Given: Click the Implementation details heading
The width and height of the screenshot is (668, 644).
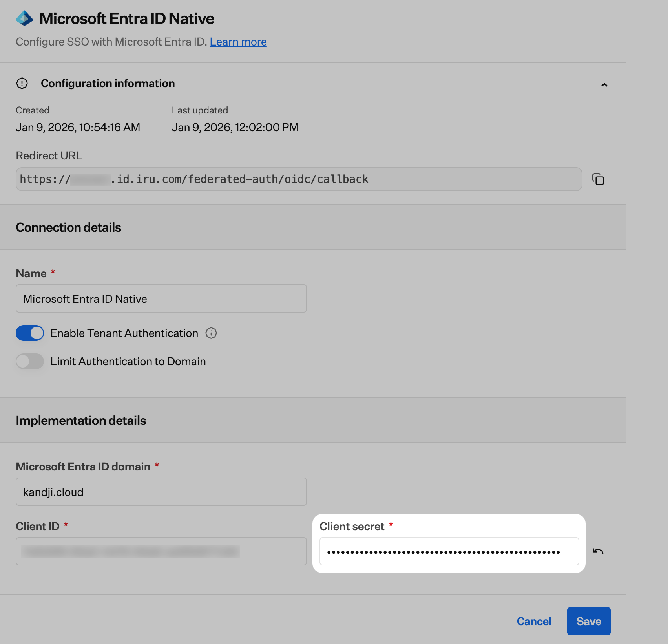Looking at the screenshot, I should point(81,421).
